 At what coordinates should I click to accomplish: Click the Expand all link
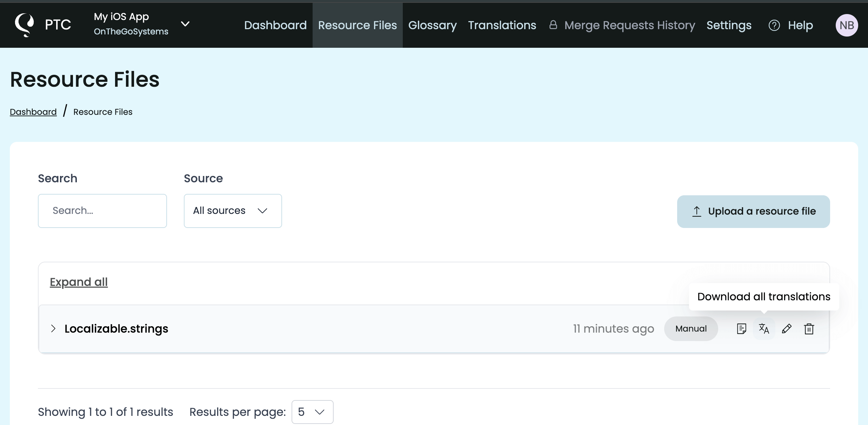click(x=79, y=282)
